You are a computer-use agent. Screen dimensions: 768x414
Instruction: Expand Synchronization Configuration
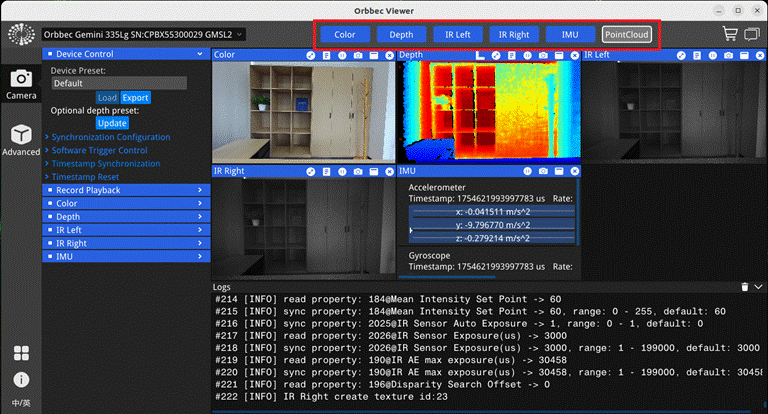point(111,137)
